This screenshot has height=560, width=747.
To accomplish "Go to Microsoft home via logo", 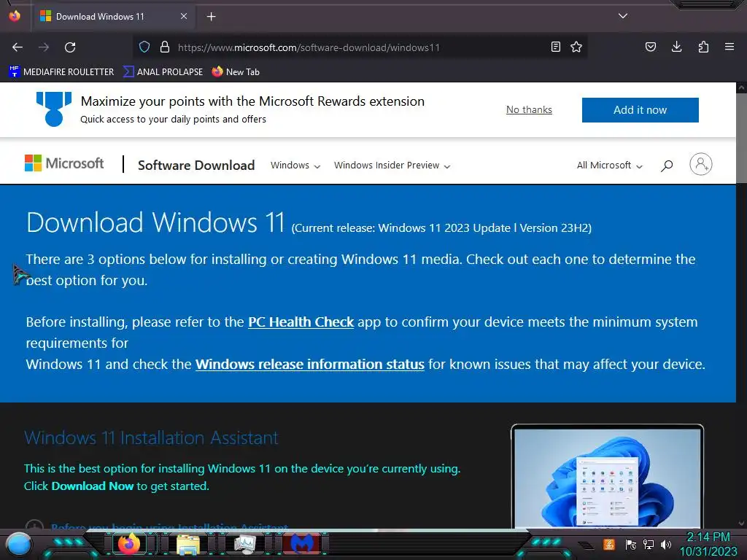I will (x=64, y=163).
